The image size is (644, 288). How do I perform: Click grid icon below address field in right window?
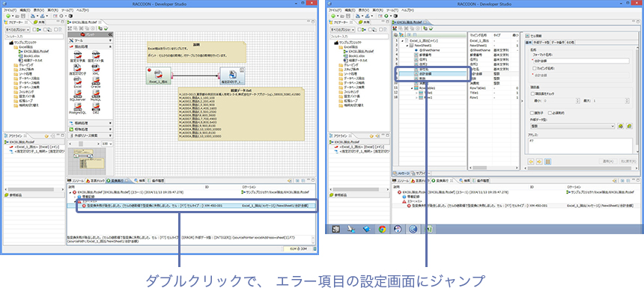click(x=547, y=162)
